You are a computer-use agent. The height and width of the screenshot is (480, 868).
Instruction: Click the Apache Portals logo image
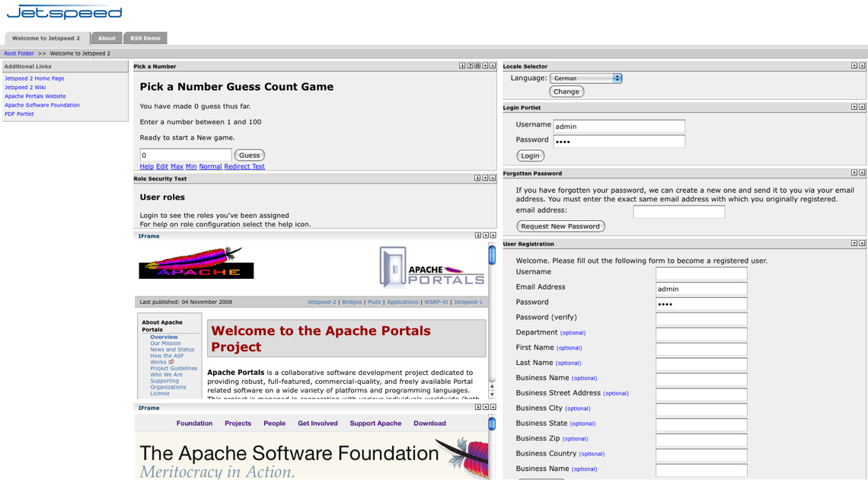pyautogui.click(x=432, y=267)
